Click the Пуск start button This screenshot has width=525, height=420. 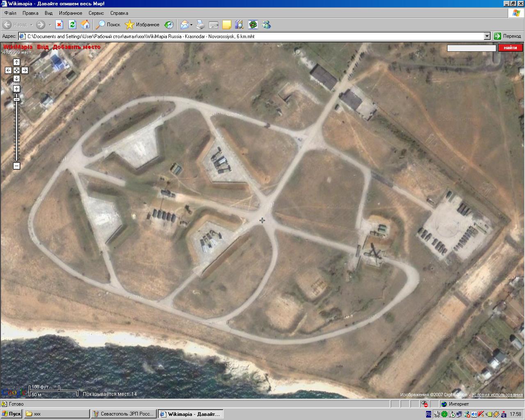(11, 414)
